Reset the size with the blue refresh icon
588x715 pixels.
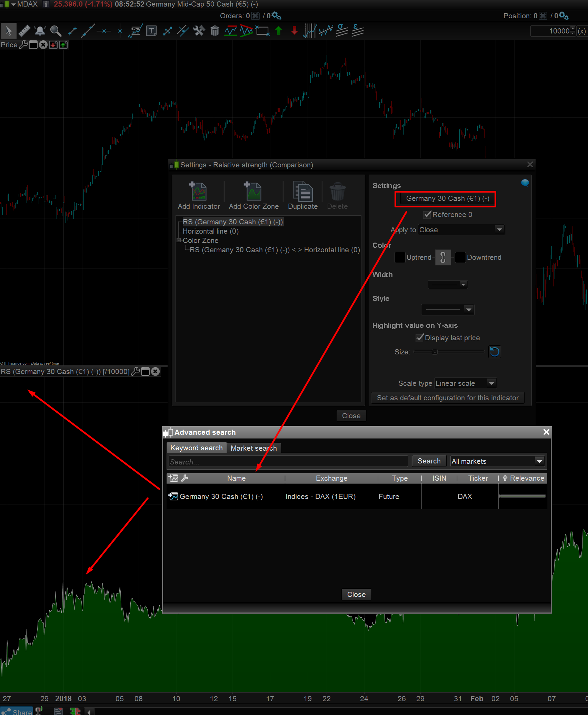[x=495, y=352]
